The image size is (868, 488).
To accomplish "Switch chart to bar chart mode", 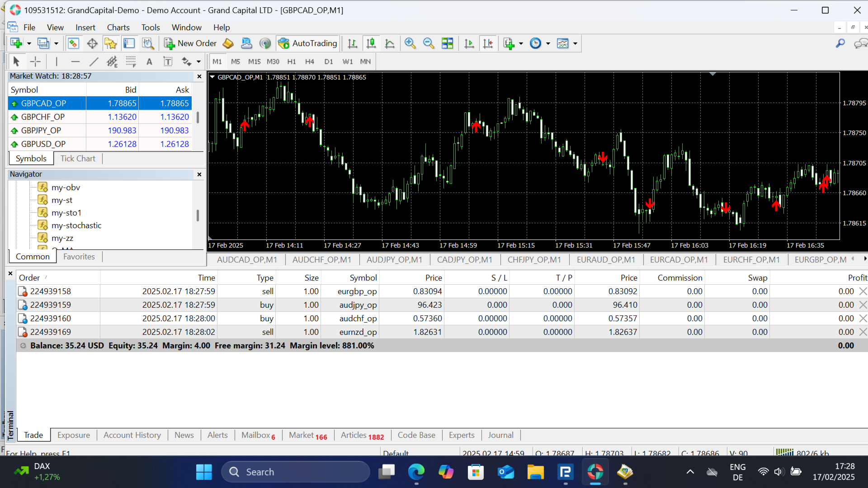I will (x=353, y=43).
